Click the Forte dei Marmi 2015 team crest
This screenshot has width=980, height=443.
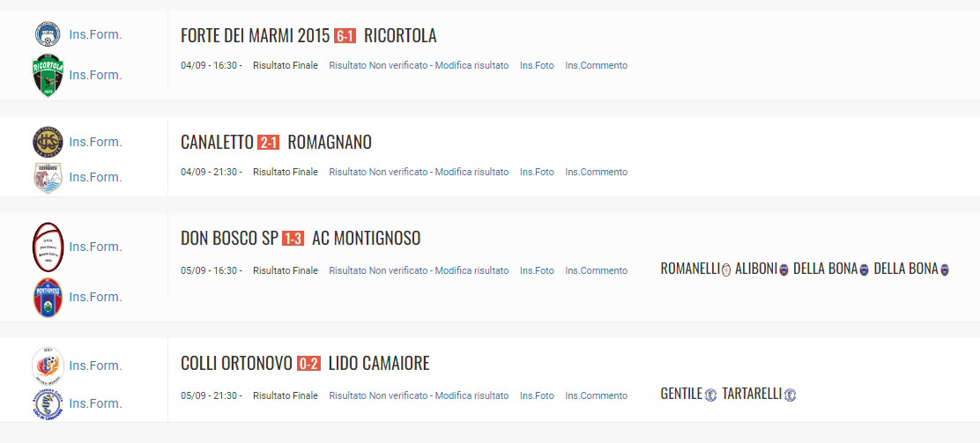(x=48, y=34)
